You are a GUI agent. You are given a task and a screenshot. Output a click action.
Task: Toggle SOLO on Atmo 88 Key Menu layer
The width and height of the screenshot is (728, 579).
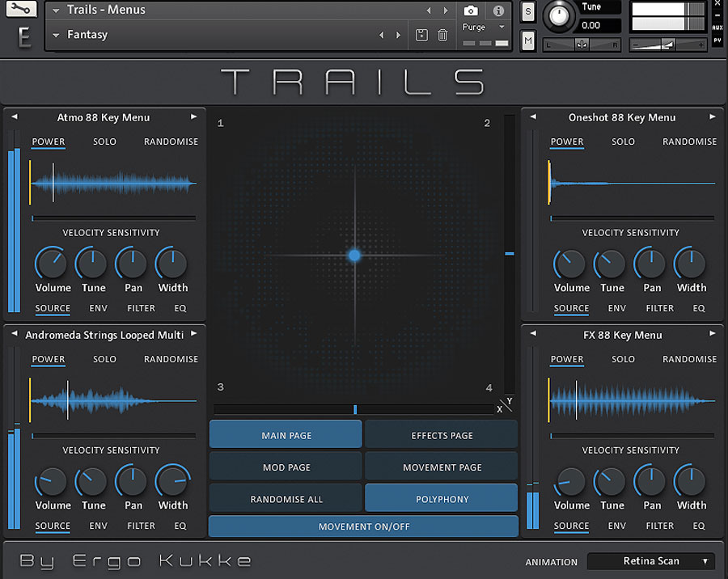coord(104,142)
